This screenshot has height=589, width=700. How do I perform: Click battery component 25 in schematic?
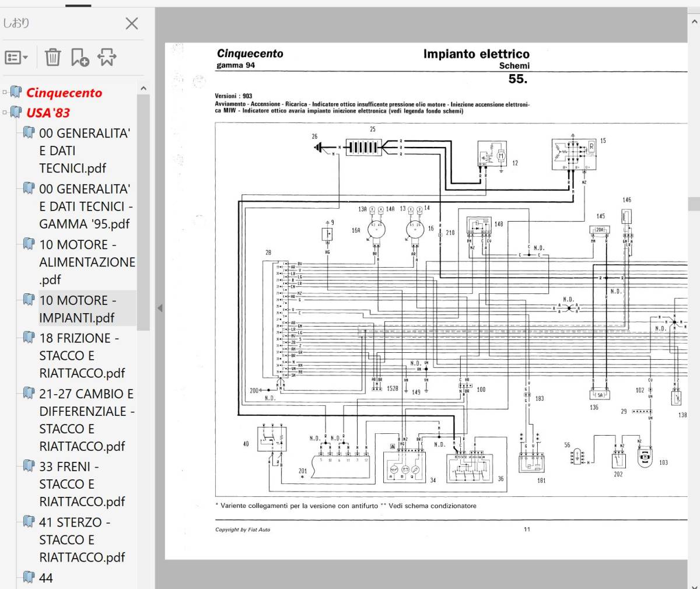pyautogui.click(x=363, y=148)
